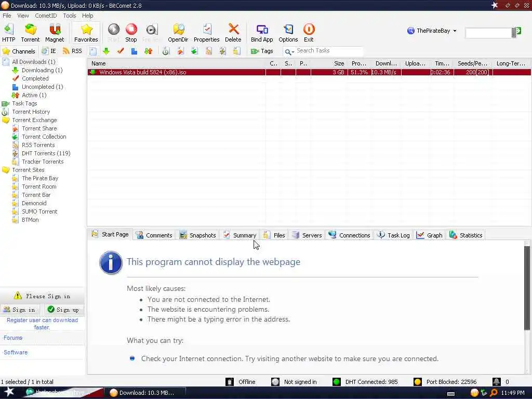
Task: Click the Tags button
Action: tap(262, 51)
